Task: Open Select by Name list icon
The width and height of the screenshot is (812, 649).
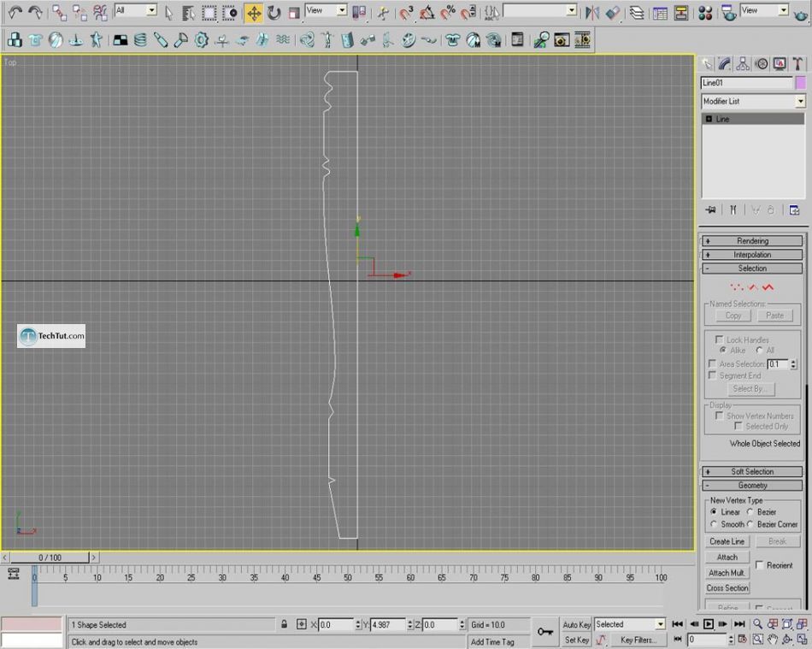Action: 188,13
